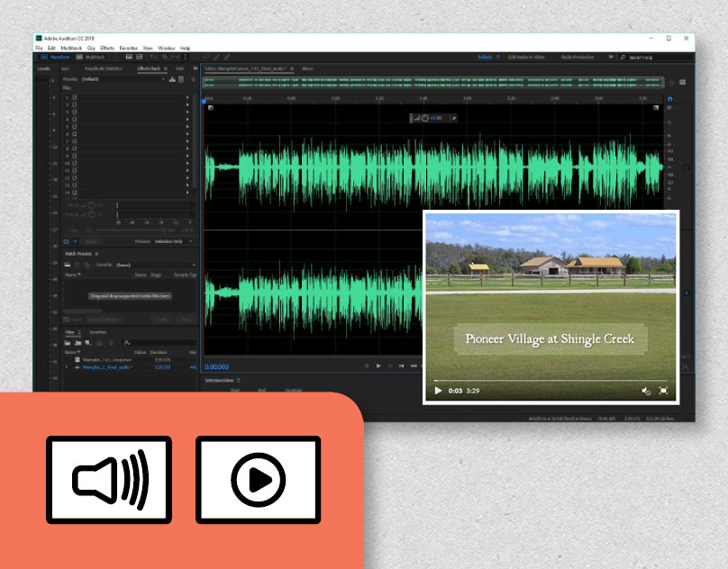Toggle power for effect slot 5
Image resolution: width=728 pixels, height=569 pixels.
(74, 127)
